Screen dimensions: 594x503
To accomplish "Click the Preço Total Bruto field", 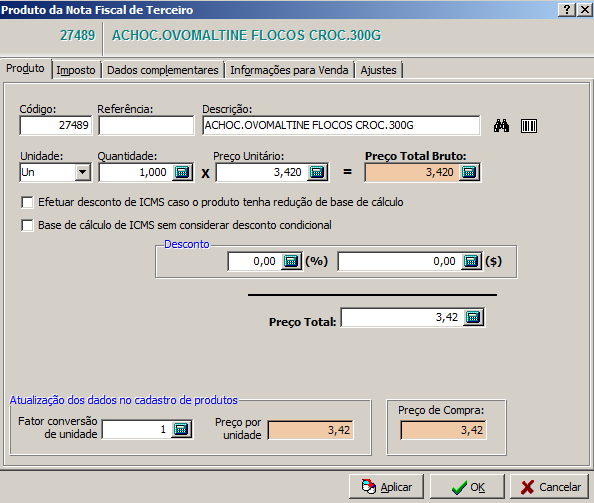I will point(413,172).
